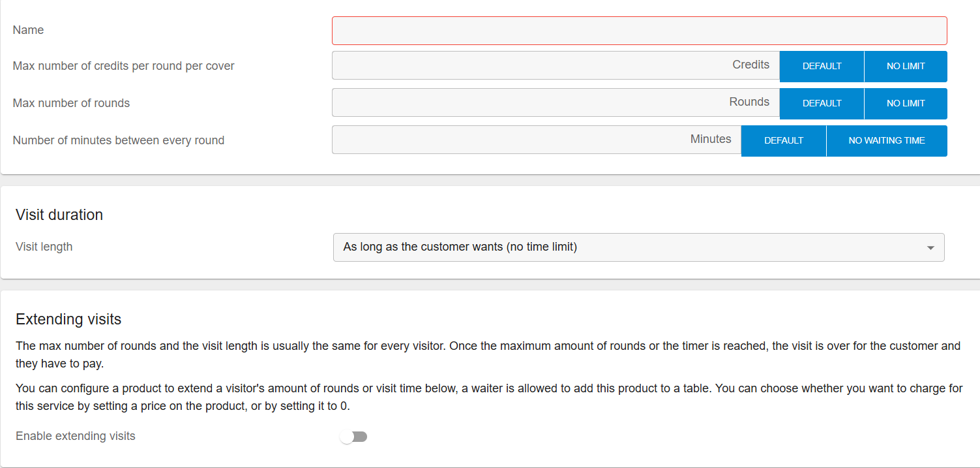Screen dimensions: 980x468
Task: Click the empty Name input field
Action: coord(639,31)
